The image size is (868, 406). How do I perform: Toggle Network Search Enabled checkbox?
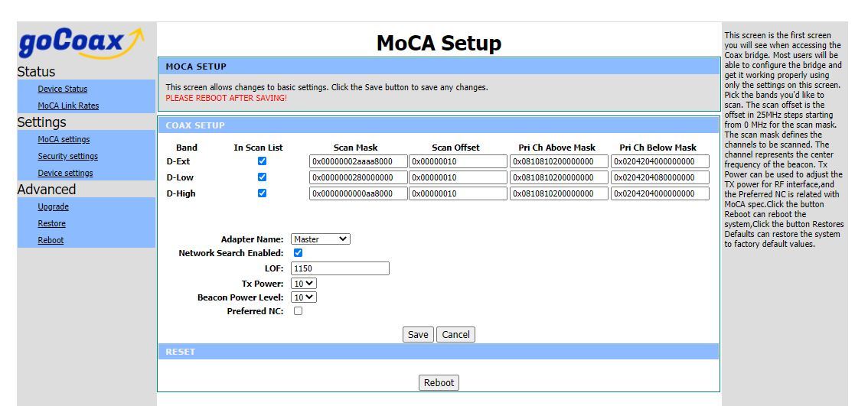point(298,253)
